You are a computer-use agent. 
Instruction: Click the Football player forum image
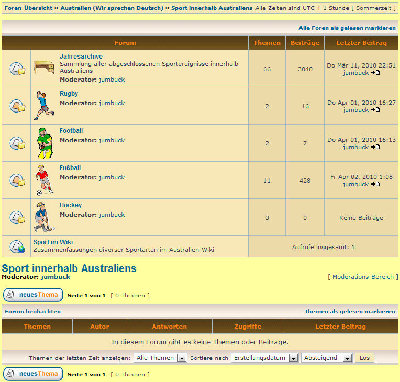pos(45,143)
